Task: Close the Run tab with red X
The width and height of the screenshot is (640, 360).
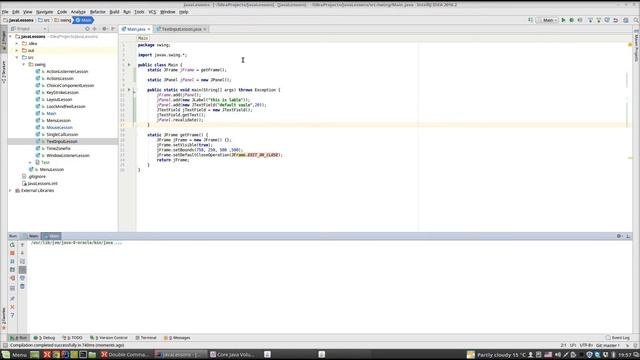Action: click(12, 307)
